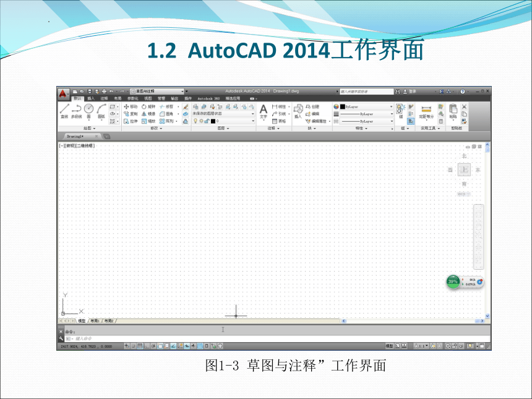Click the Edit block (编辑) button
This screenshot has height=399, width=532.
click(312, 114)
